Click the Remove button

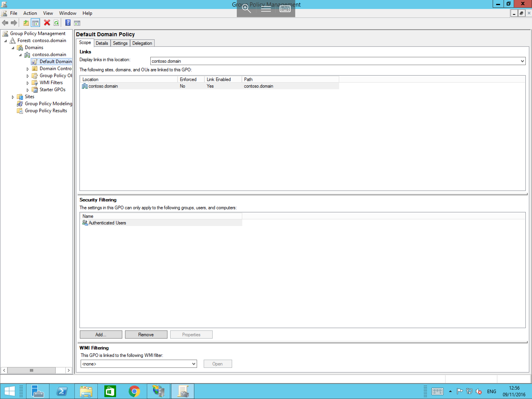tap(146, 335)
